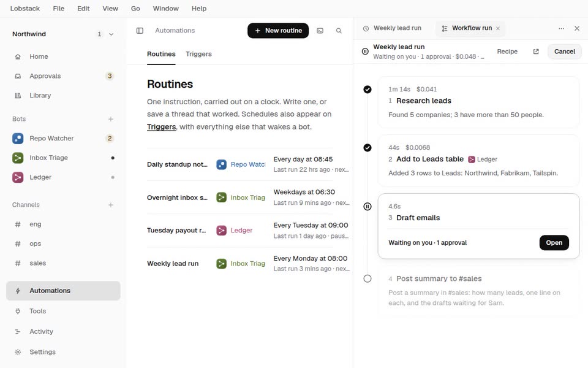
Task: Open the Help menu
Action: click(199, 8)
